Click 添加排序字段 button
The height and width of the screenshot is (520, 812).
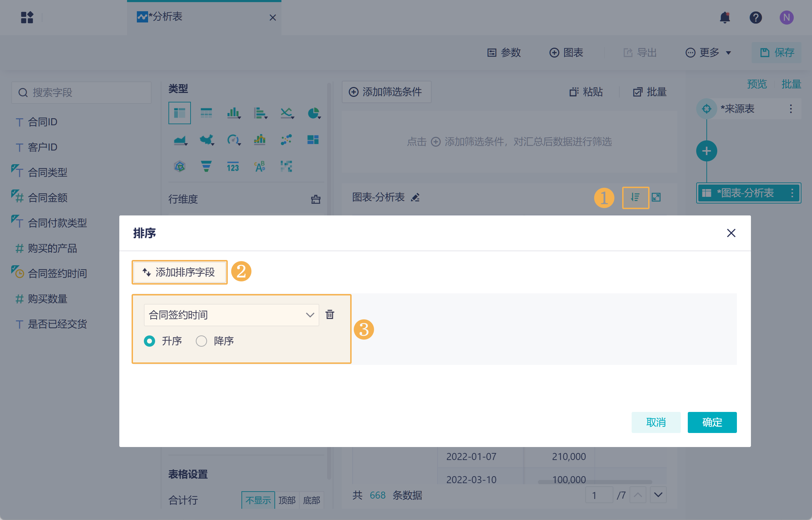(179, 272)
